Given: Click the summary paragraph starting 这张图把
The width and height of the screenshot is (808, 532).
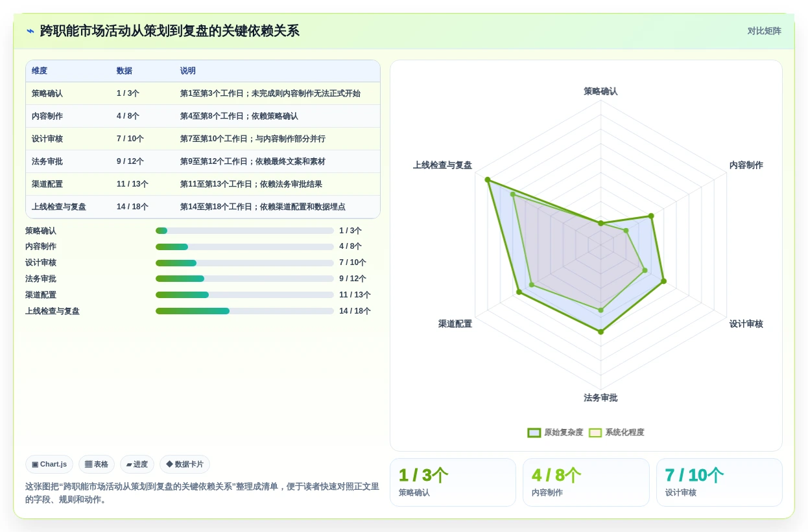Looking at the screenshot, I should click(202, 493).
